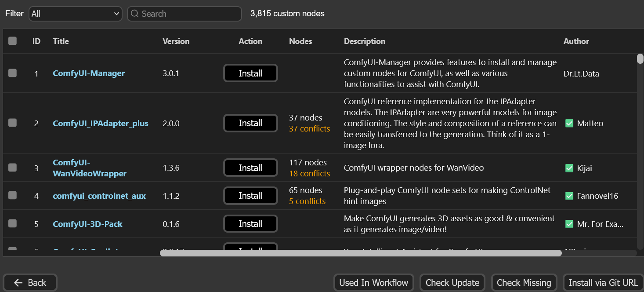Click the 18 conflicts warning

coord(309,174)
